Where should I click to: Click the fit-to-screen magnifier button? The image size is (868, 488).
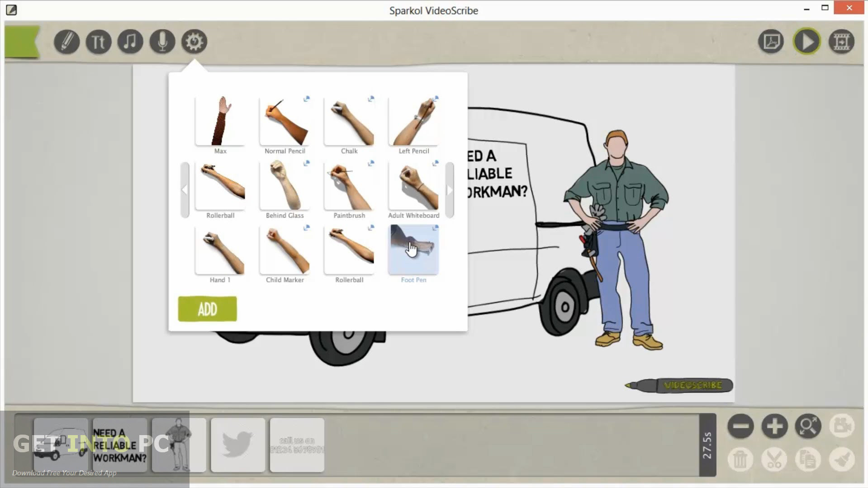tap(808, 426)
